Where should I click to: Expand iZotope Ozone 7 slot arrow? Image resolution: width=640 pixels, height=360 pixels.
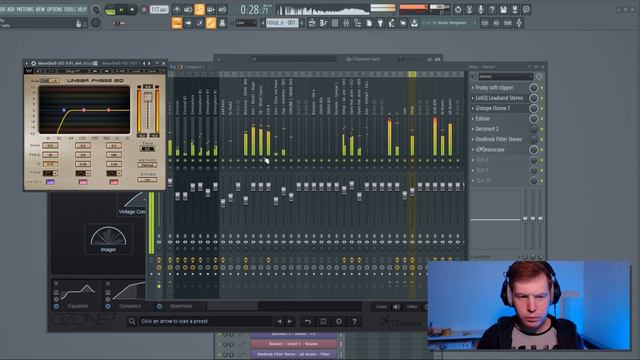473,108
